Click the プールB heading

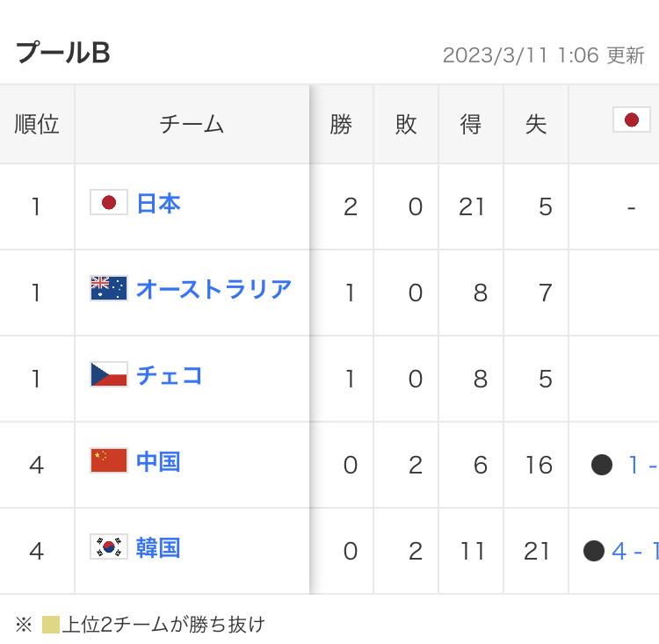click(x=63, y=53)
